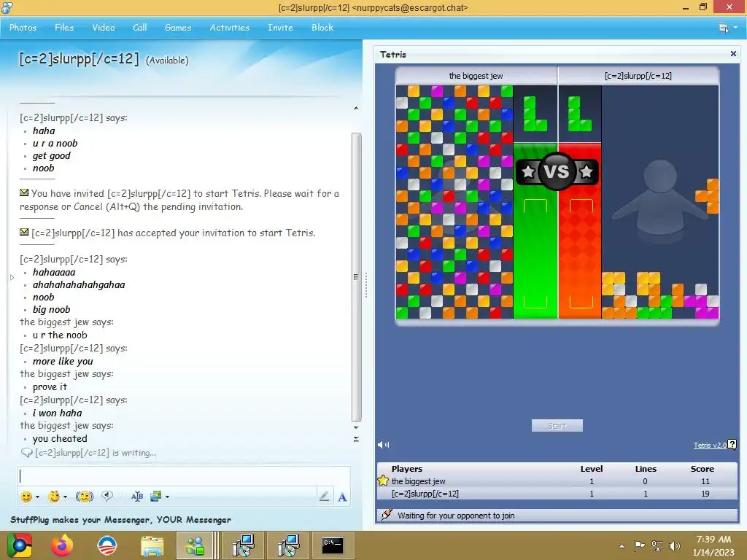Click the voice clip speech bubble icon

coord(107,496)
